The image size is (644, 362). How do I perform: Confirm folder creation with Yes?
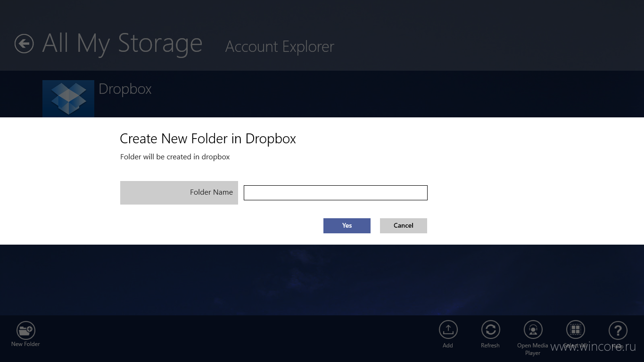[x=347, y=226]
